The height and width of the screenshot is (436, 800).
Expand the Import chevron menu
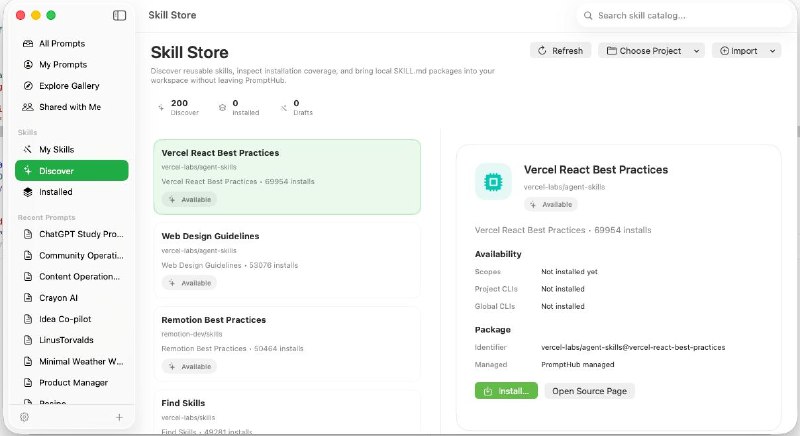(772, 51)
